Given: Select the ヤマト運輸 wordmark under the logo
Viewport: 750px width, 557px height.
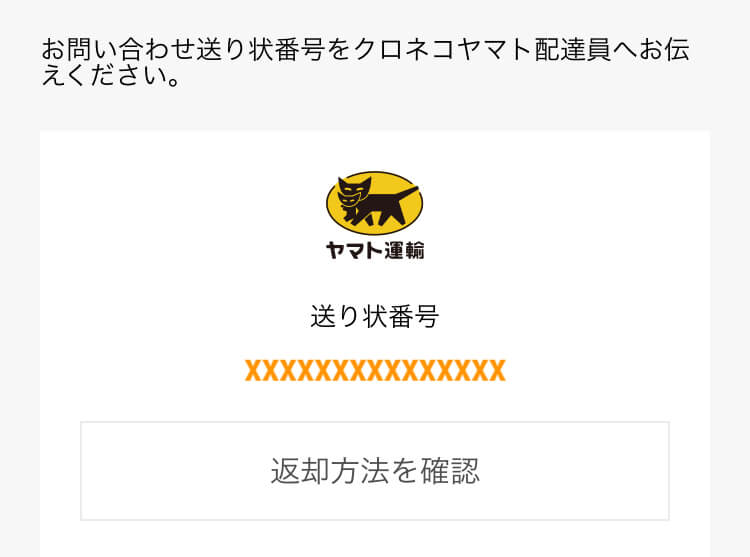Looking at the screenshot, I should (x=375, y=251).
